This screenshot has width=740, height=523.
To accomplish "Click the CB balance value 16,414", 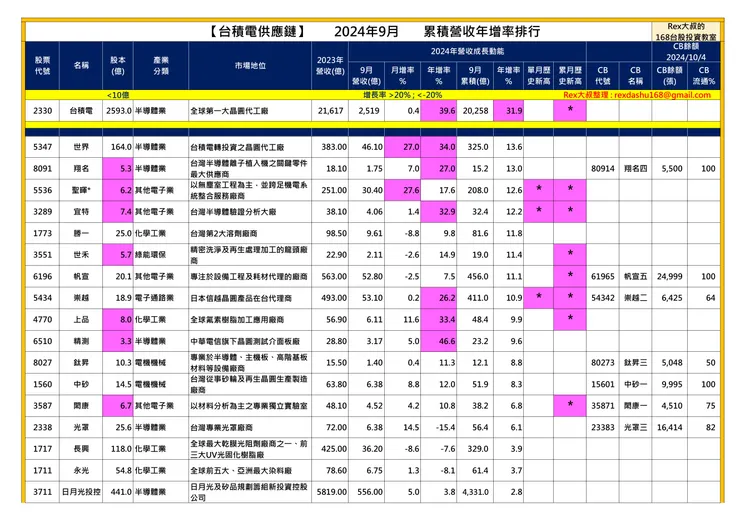I will [670, 427].
